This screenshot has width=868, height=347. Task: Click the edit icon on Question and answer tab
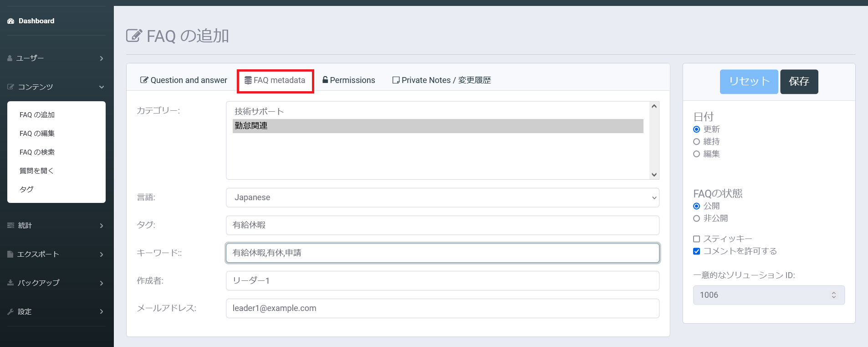coord(144,80)
